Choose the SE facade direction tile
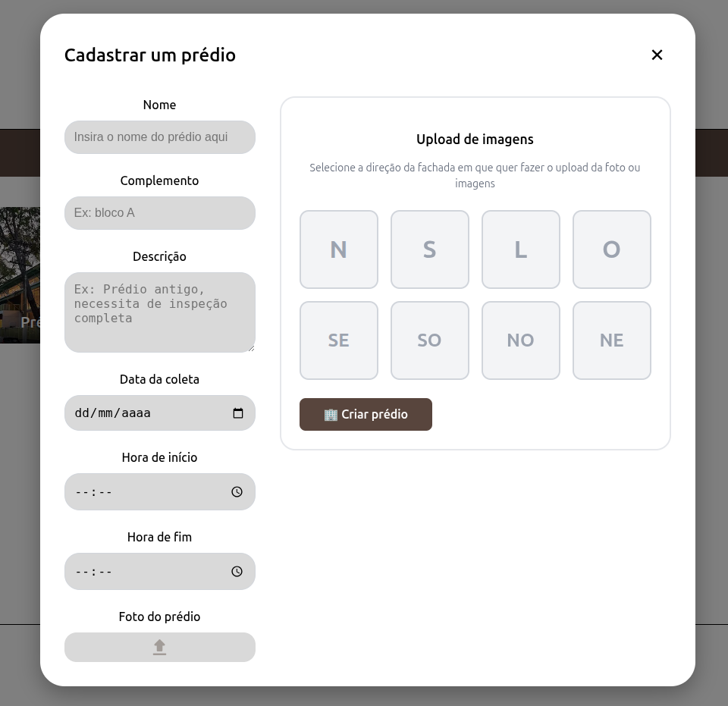This screenshot has height=706, width=728. click(x=339, y=340)
